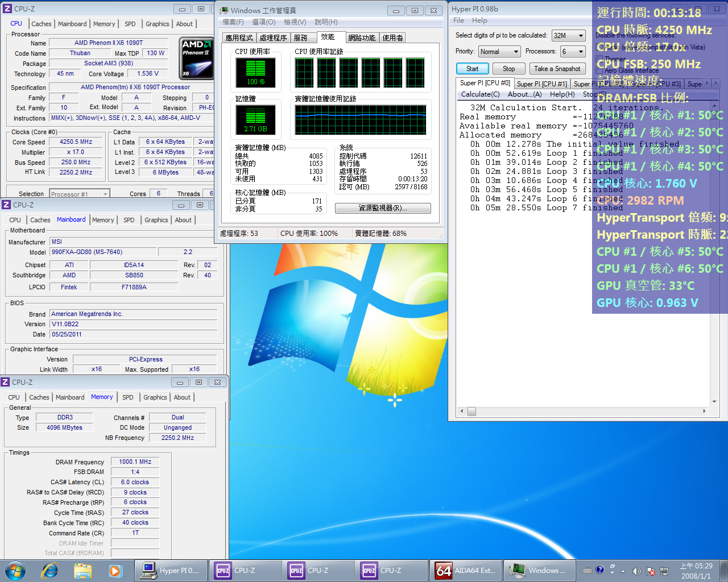The image size is (728, 582).
Task: Open the Priority Normal dropdown
Action: coord(499,52)
